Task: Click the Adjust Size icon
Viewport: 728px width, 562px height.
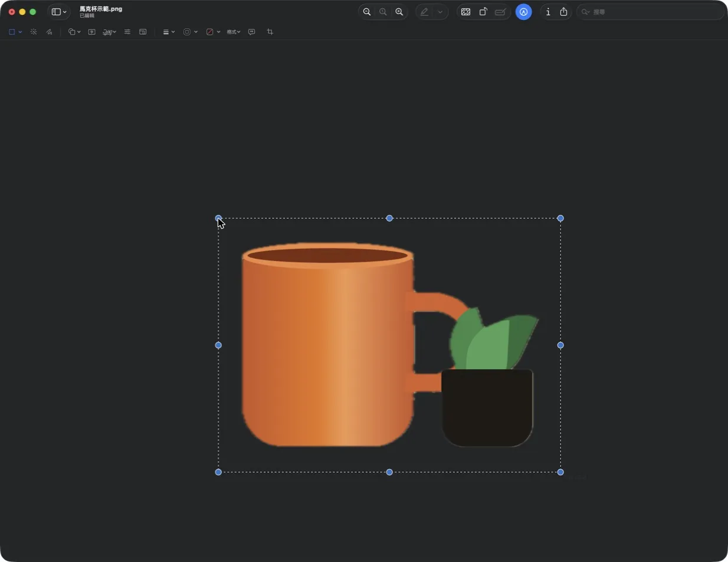Action: [x=143, y=32]
